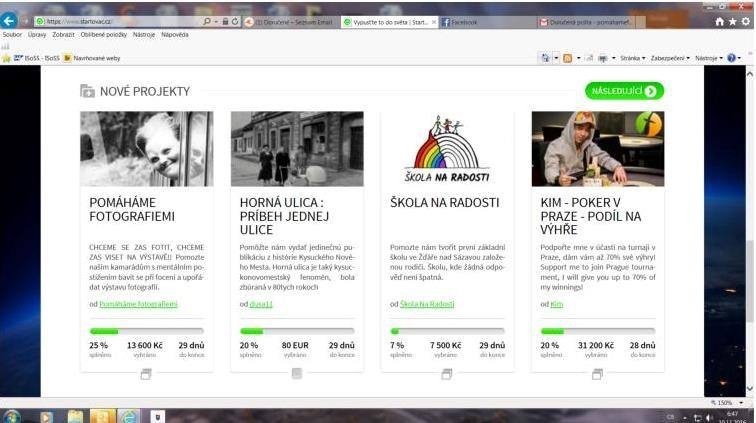The image size is (756, 423).
Task: Open Favorites star icon at top right
Action: (x=732, y=22)
